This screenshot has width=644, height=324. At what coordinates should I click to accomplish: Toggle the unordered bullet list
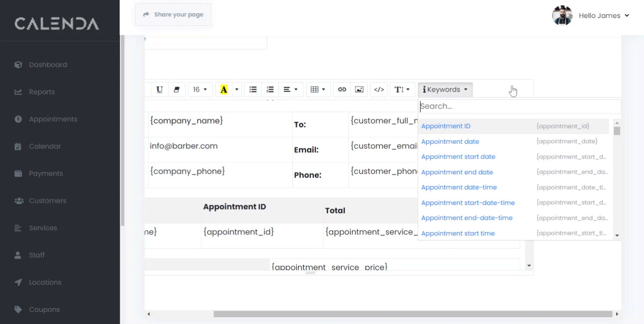click(253, 90)
